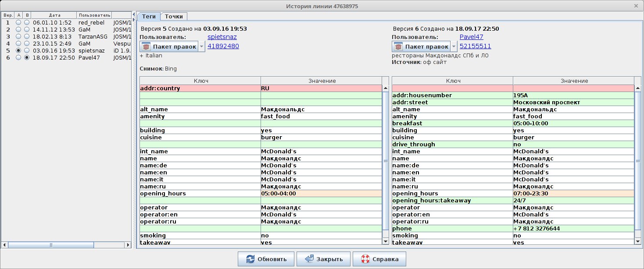644x269 pixels.
Task: Pick version 4 in column A
Action: tap(18, 43)
